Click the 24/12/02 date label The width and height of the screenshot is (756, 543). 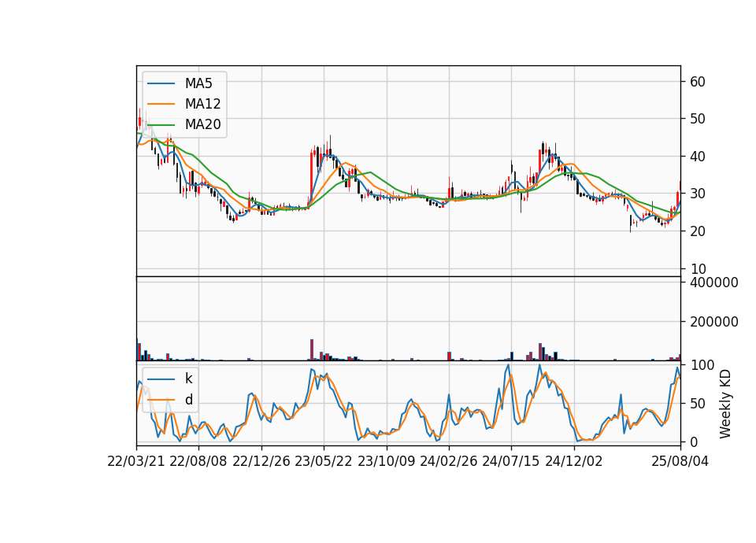point(574,461)
